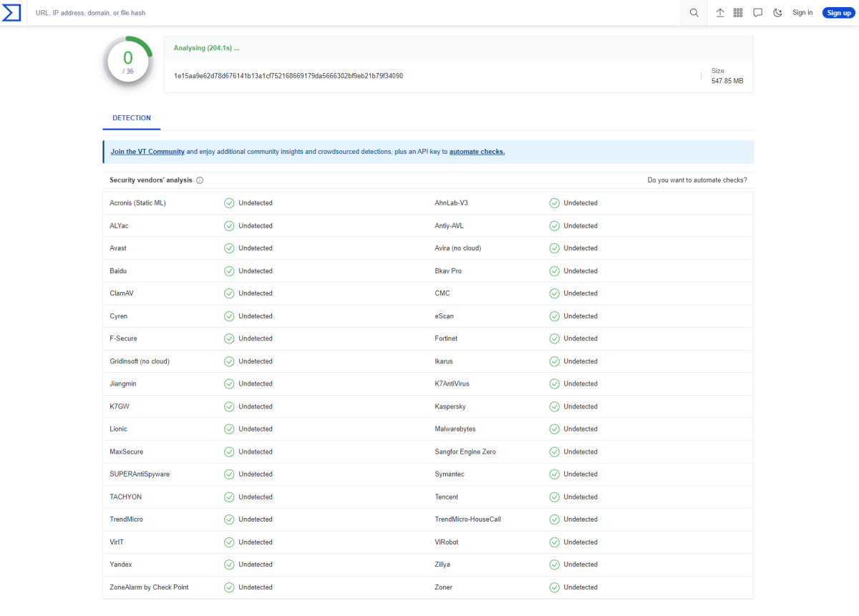Click the checkmark icon for ClamAV
The image size is (859, 616).
point(229,293)
